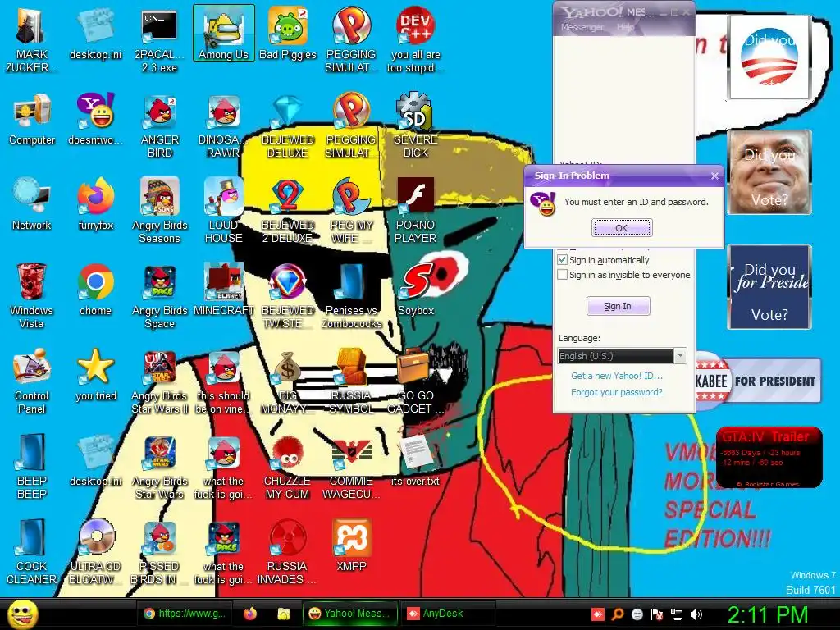This screenshot has height=630, width=840.
Task: Switch to AnyDesk taskbar button
Action: pos(447,614)
